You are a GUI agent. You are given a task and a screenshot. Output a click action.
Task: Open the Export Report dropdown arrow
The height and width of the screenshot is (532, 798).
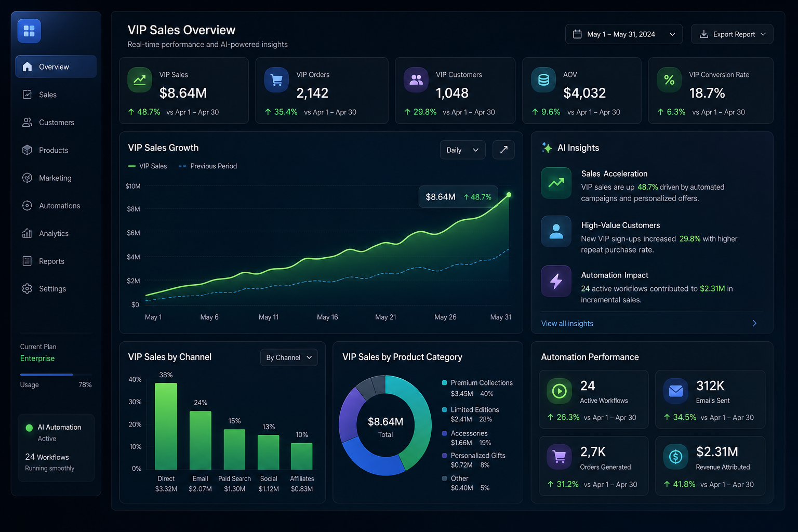tap(763, 34)
